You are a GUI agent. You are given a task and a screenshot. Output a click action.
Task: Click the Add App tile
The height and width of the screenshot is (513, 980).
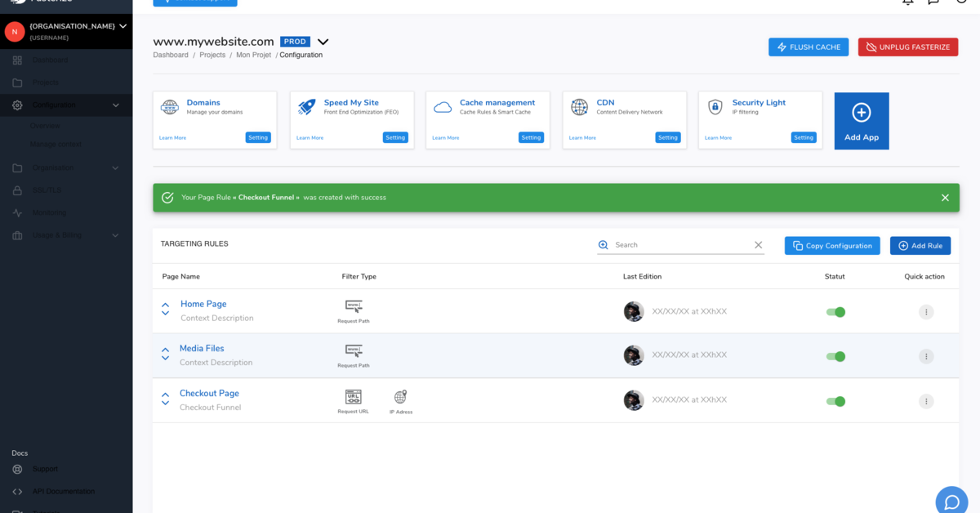[861, 120]
